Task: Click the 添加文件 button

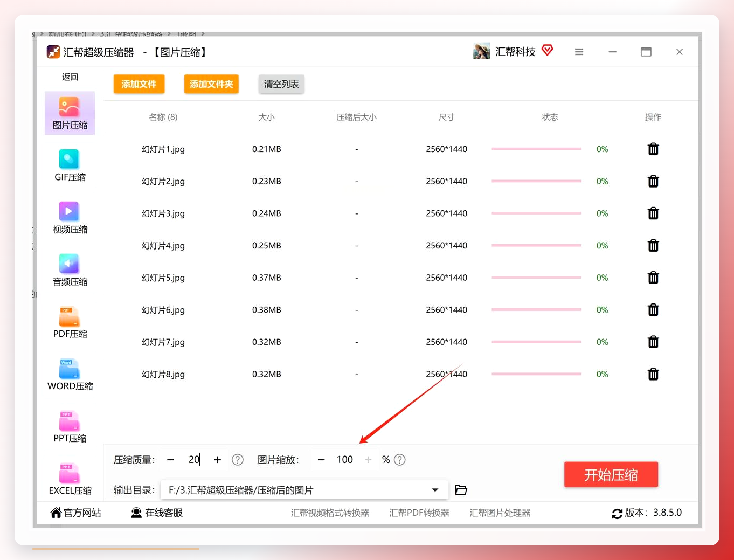Action: click(x=139, y=84)
